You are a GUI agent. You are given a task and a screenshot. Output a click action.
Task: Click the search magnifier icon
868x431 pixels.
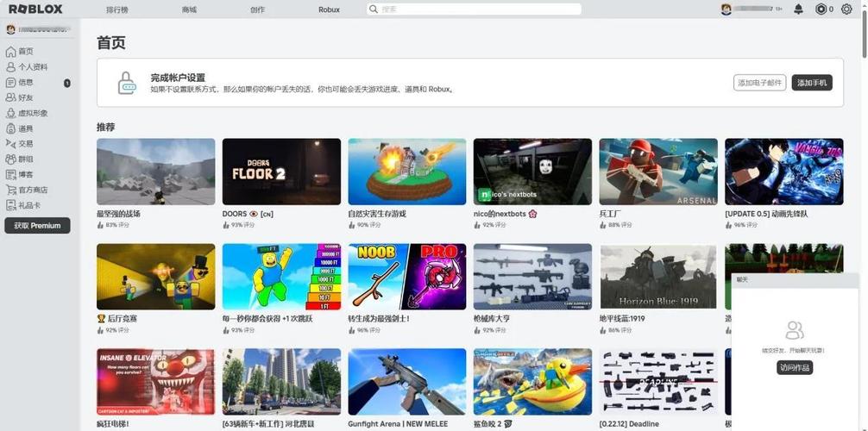coord(374,9)
